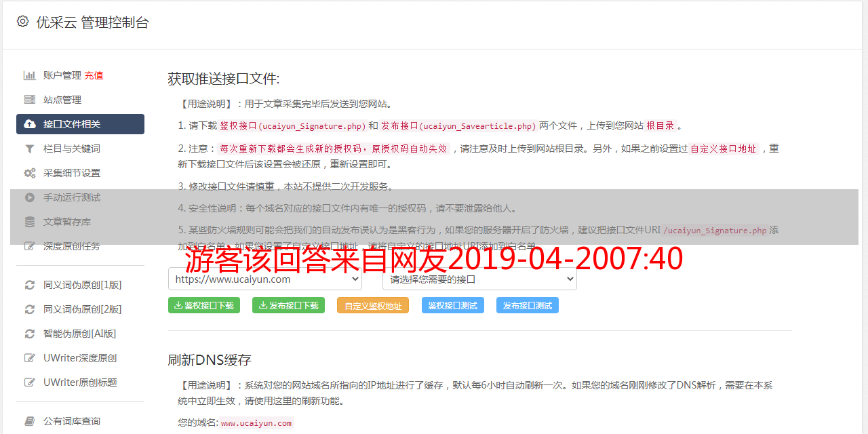868x434 pixels.
Task: Open 公有词库查询 in the sidebar
Action: (x=80, y=421)
